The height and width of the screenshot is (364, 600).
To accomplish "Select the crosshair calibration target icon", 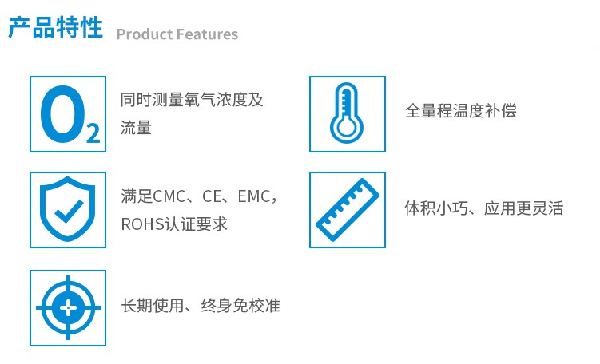I will pos(68,308).
